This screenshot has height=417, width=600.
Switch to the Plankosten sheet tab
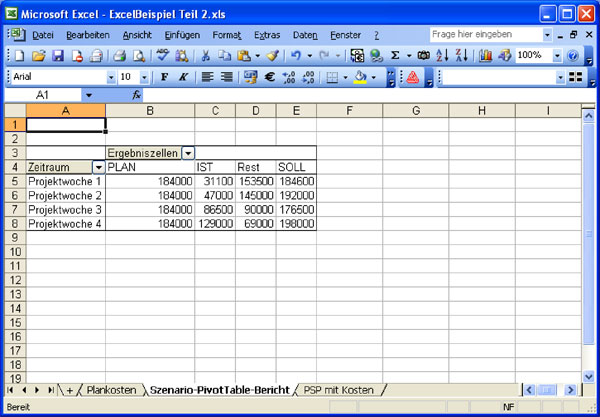pyautogui.click(x=111, y=389)
